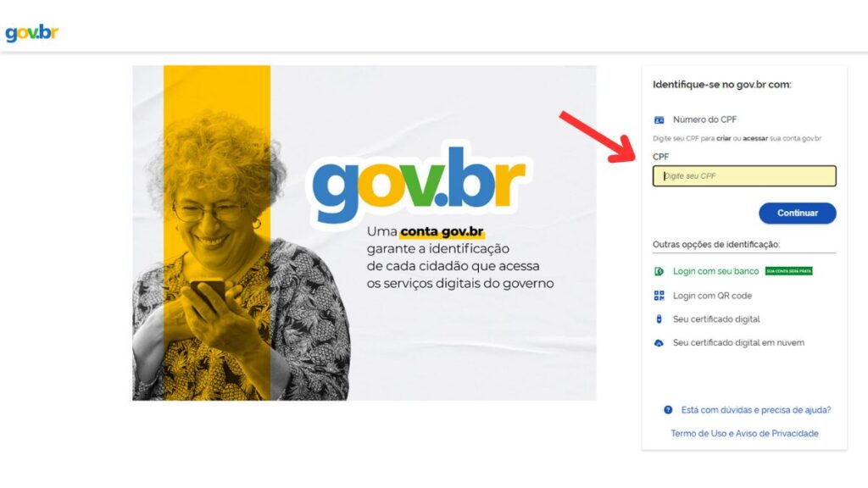
Task: Open 'Seu certificado digital em nuvem'
Action: (x=738, y=343)
